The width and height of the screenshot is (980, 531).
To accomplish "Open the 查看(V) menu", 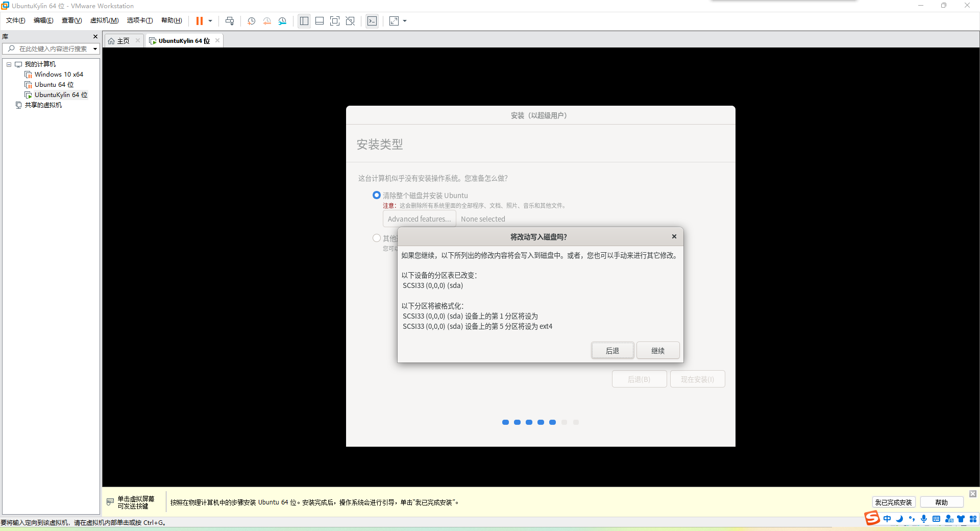I will pos(71,20).
